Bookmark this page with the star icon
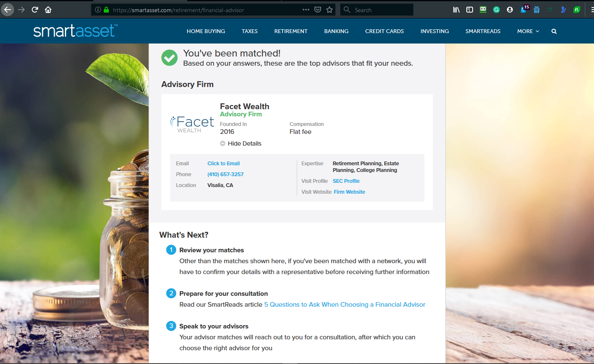This screenshot has width=594, height=364. click(329, 10)
